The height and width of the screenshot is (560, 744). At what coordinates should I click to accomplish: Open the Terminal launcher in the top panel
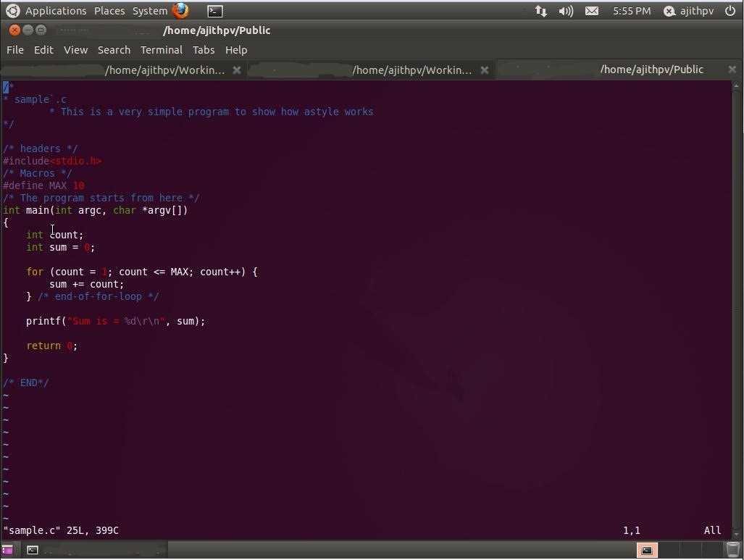(x=214, y=11)
